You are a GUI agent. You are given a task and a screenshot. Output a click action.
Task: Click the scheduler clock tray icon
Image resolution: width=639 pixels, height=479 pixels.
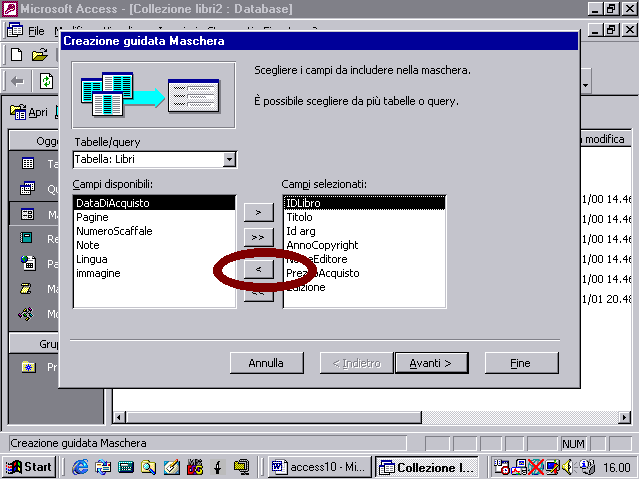point(502,467)
